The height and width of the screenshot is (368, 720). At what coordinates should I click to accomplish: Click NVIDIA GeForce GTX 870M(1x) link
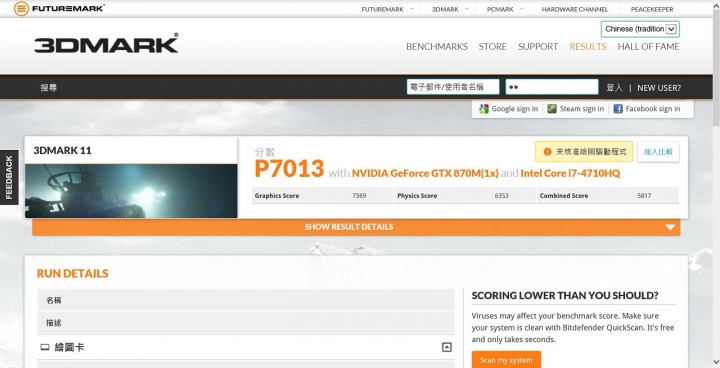[425, 173]
